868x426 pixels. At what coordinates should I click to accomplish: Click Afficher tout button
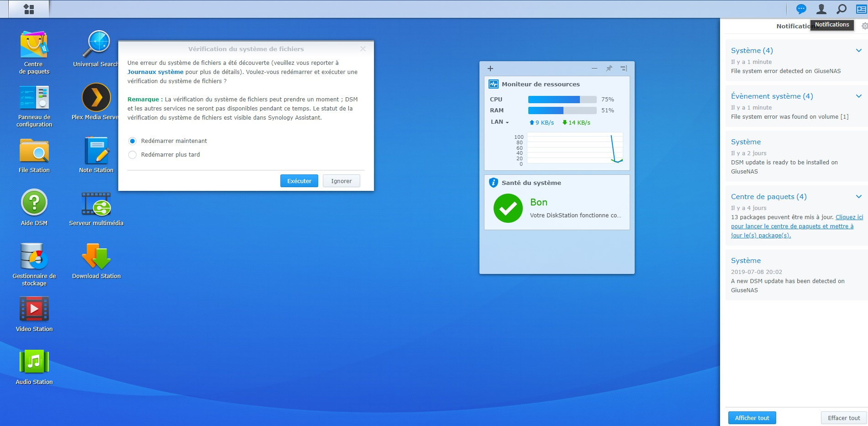coord(752,418)
